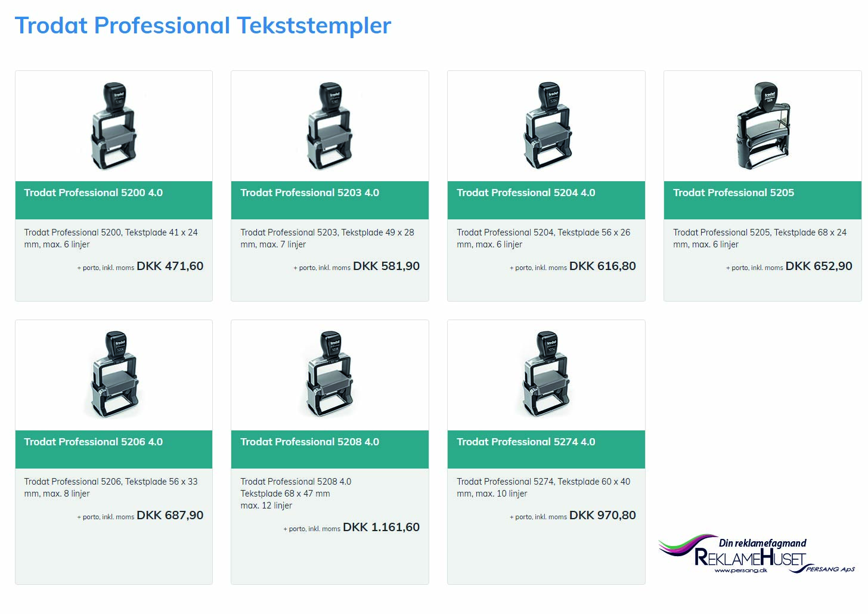This screenshot has width=868, height=614.
Task: Select the Trodat Professional 5205 title
Action: 733,193
